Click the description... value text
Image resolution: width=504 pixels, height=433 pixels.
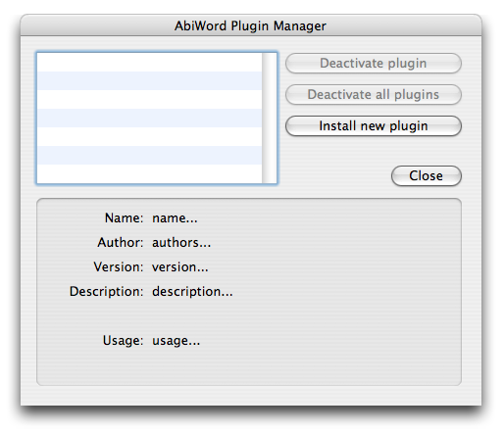pos(192,292)
